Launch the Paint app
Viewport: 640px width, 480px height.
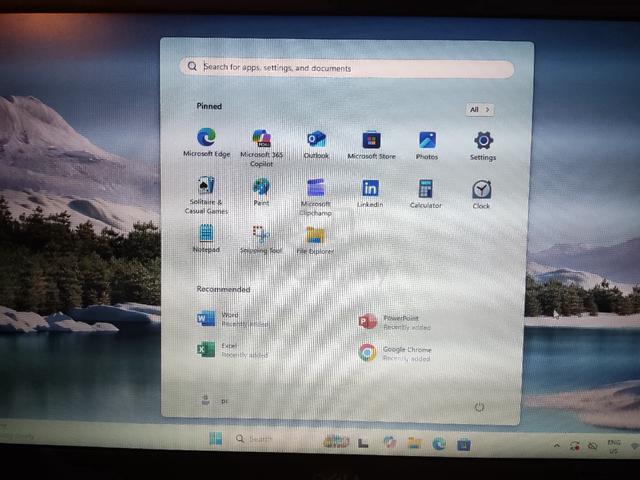pos(261,191)
